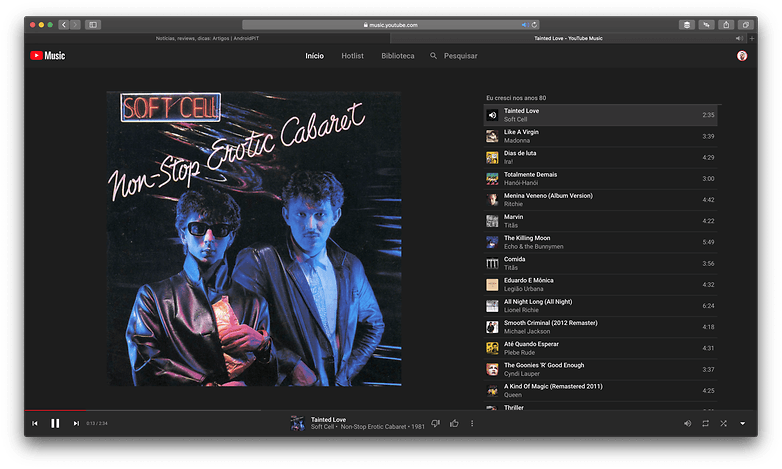Open the Biblioteca tab
The width and height of the screenshot is (782, 469).
point(397,56)
